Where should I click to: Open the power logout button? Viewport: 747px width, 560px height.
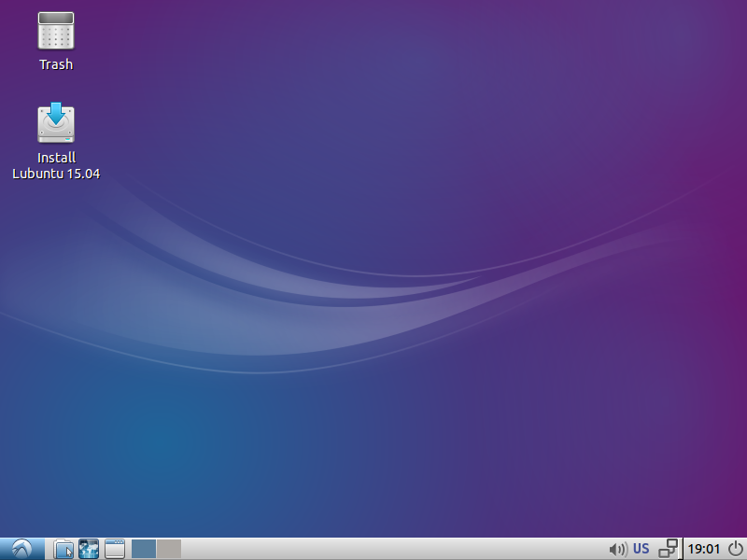(x=735, y=549)
